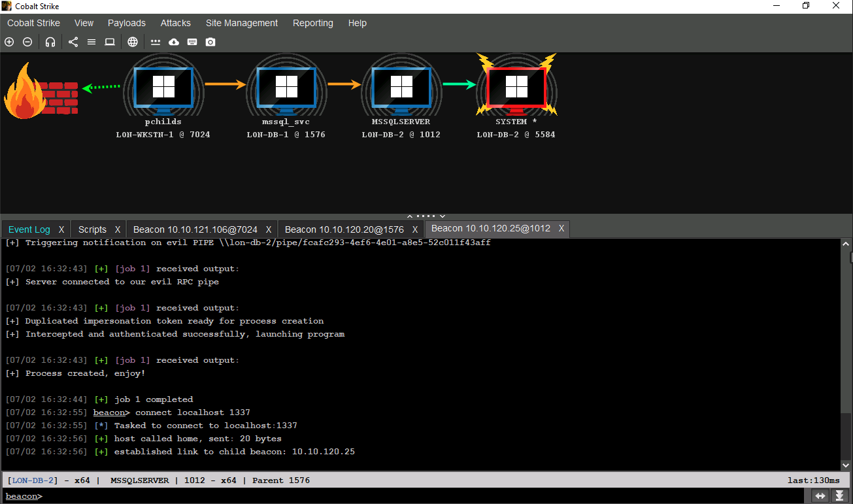The height and width of the screenshot is (504, 853).
Task: Click the scroll-to-bottom arrow icon
Action: (839, 496)
